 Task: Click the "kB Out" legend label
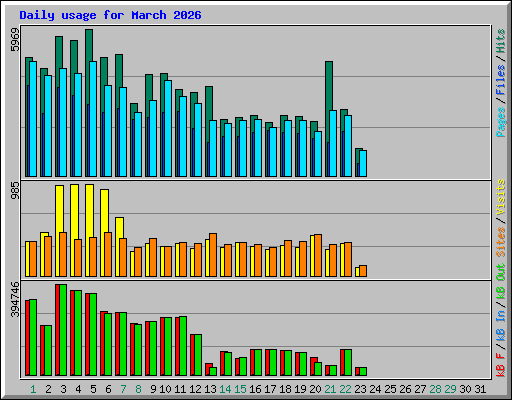point(501,281)
